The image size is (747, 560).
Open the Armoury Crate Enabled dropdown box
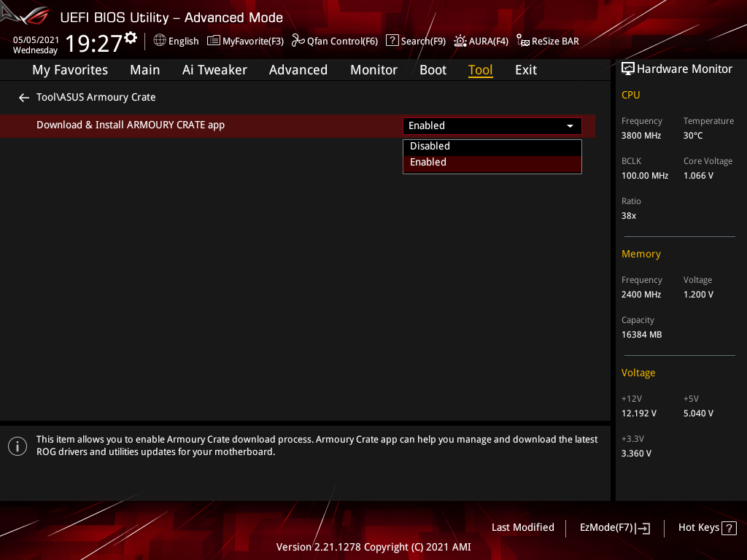(492, 125)
